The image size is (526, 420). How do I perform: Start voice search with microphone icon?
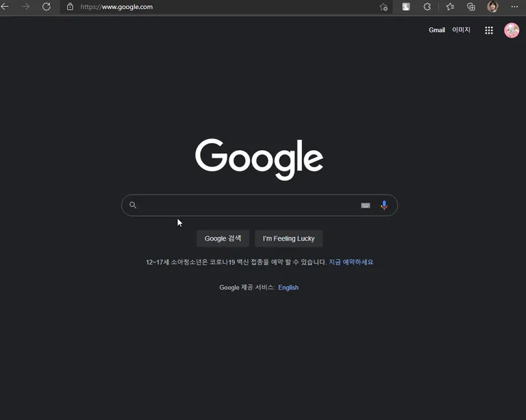click(x=384, y=205)
